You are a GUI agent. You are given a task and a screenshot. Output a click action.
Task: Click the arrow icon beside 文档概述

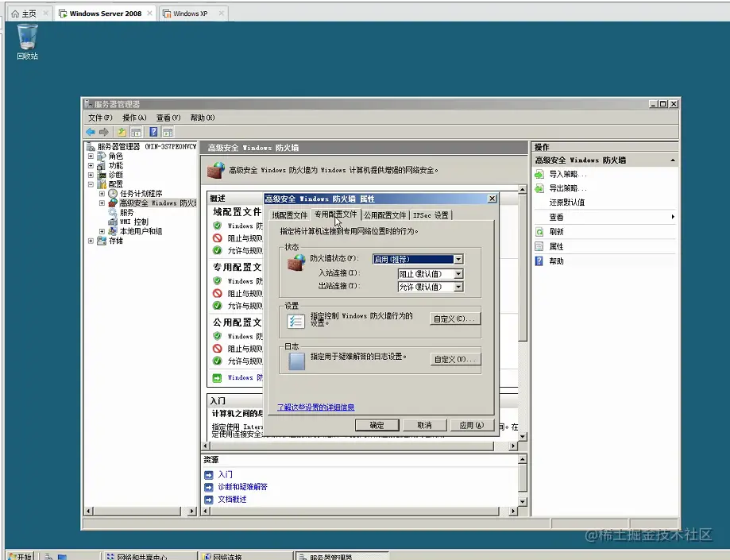pyautogui.click(x=209, y=500)
